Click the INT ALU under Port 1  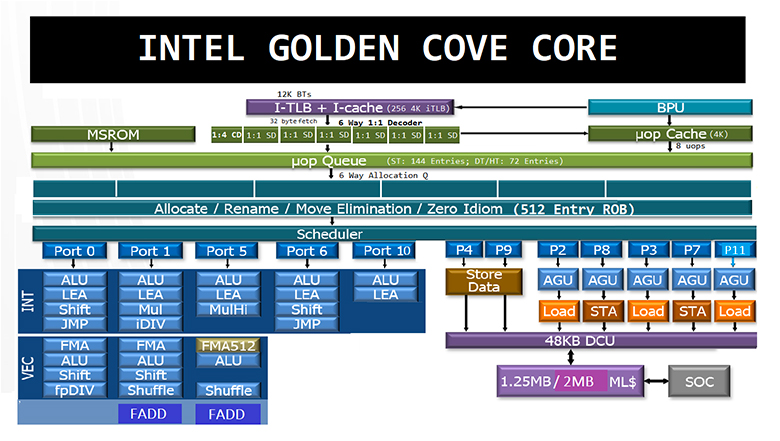click(150, 280)
